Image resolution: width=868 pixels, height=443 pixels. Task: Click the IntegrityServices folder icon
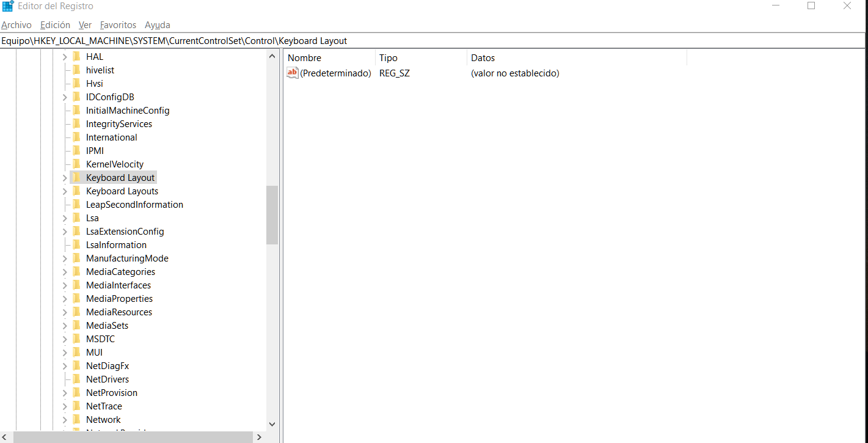tap(76, 124)
